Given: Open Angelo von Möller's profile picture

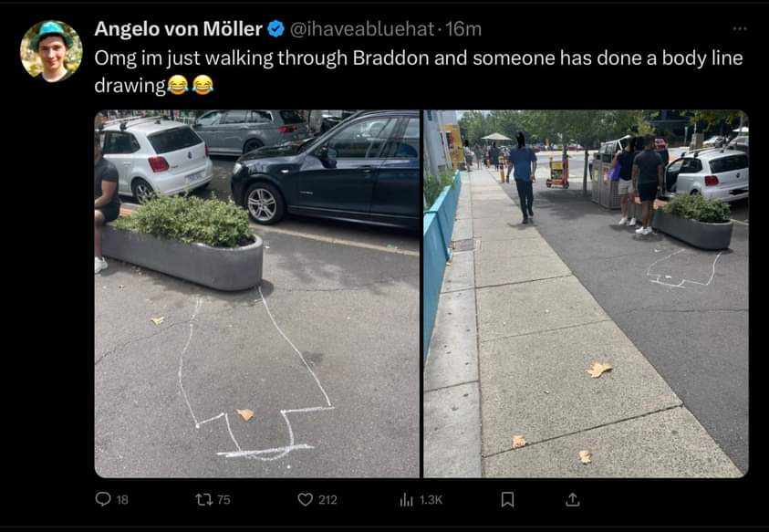Looking at the screenshot, I should click(x=51, y=51).
